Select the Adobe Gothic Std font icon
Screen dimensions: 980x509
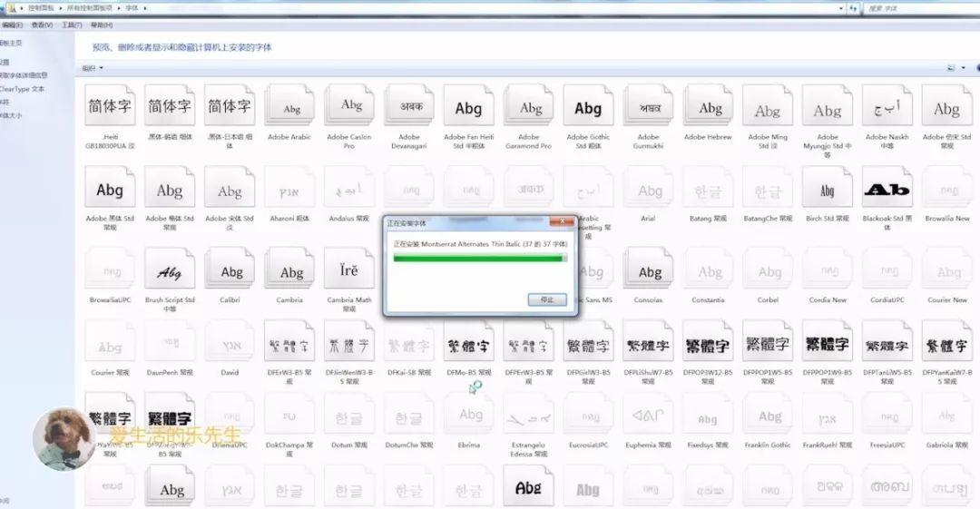(x=588, y=107)
